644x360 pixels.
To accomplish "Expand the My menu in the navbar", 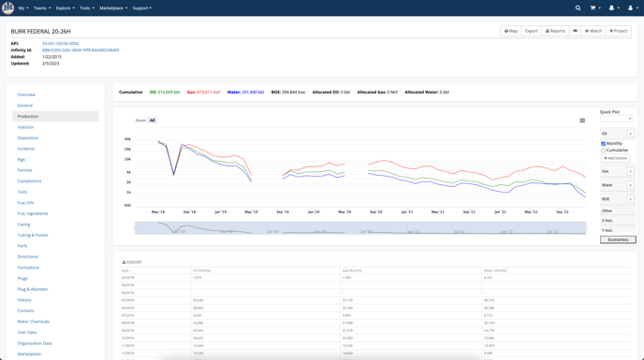I will point(23,7).
